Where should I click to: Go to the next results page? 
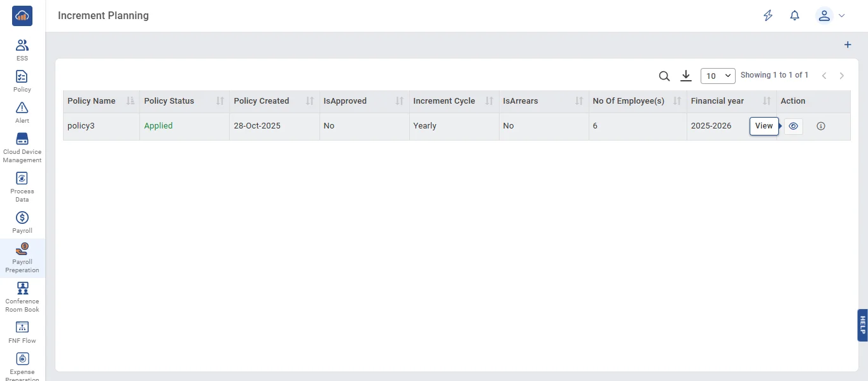841,76
